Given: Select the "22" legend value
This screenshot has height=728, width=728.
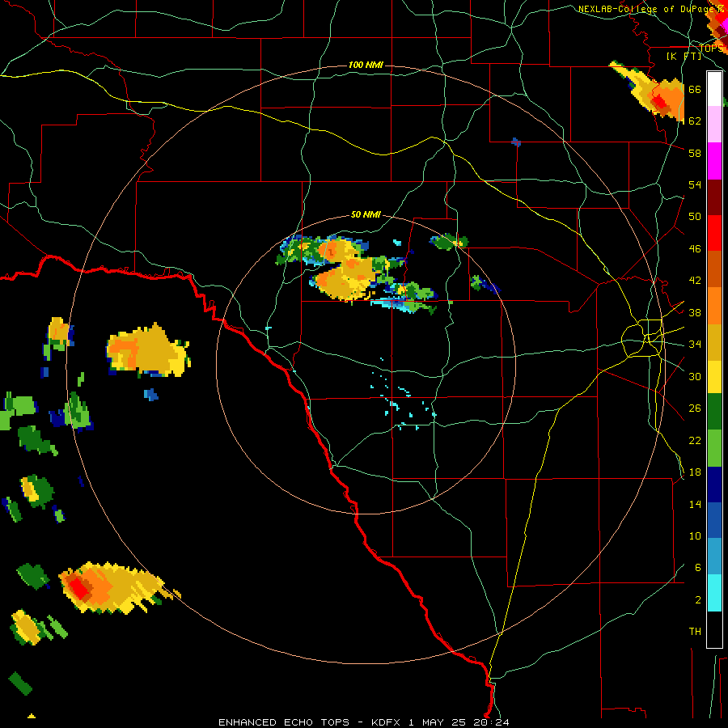Looking at the screenshot, I should (x=695, y=440).
